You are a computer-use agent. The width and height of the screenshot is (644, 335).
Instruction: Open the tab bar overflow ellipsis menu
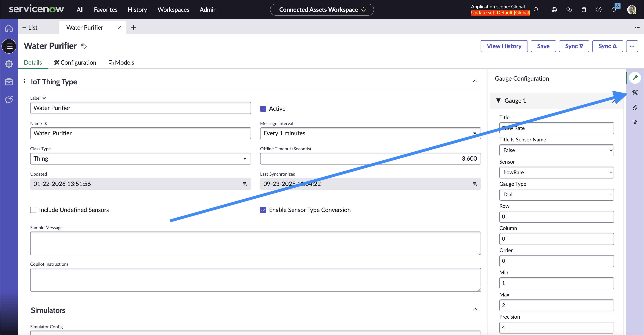pos(637,28)
